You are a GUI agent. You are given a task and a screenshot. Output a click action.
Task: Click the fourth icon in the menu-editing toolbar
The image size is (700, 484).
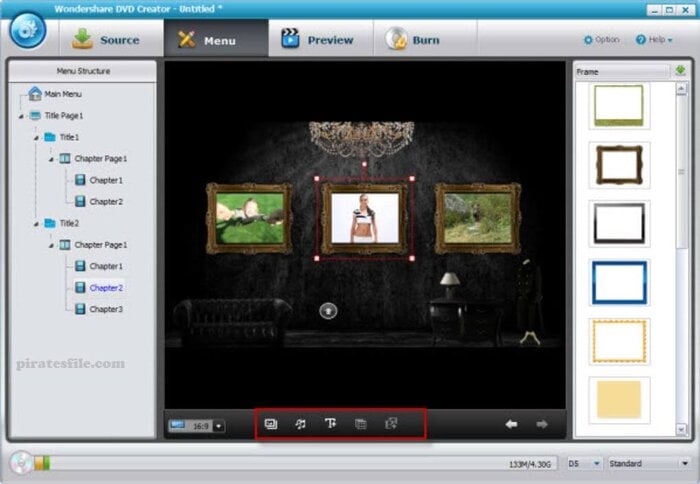coord(361,424)
